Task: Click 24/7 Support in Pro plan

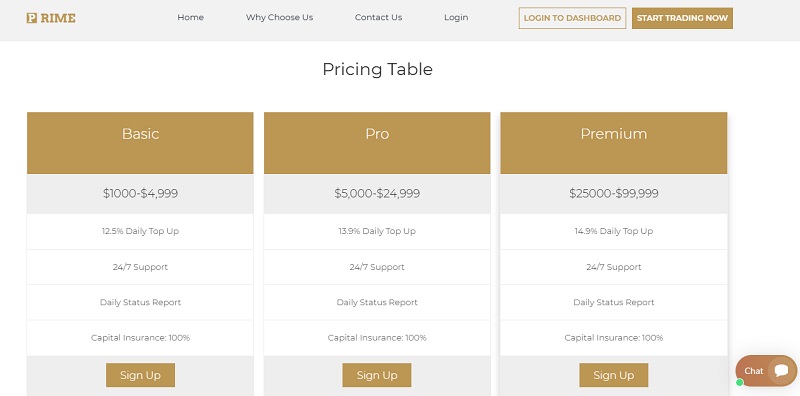Action: coord(377,267)
